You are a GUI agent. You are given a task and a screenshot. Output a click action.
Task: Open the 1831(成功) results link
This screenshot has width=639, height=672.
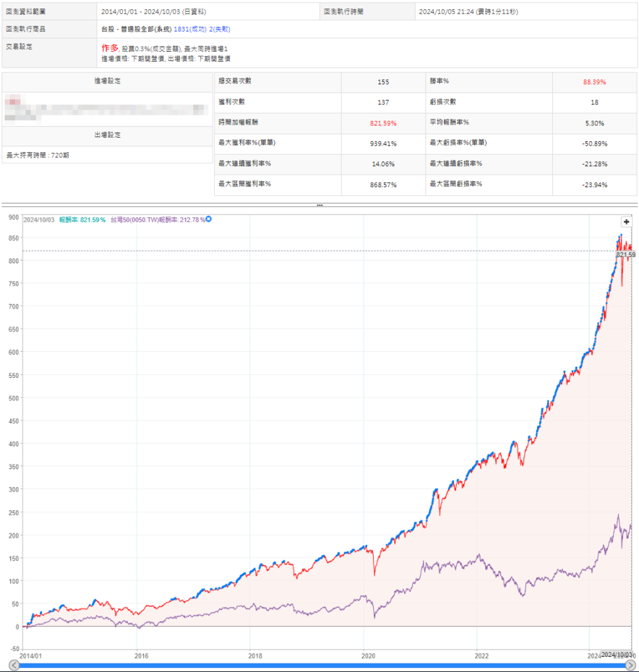[x=187, y=29]
